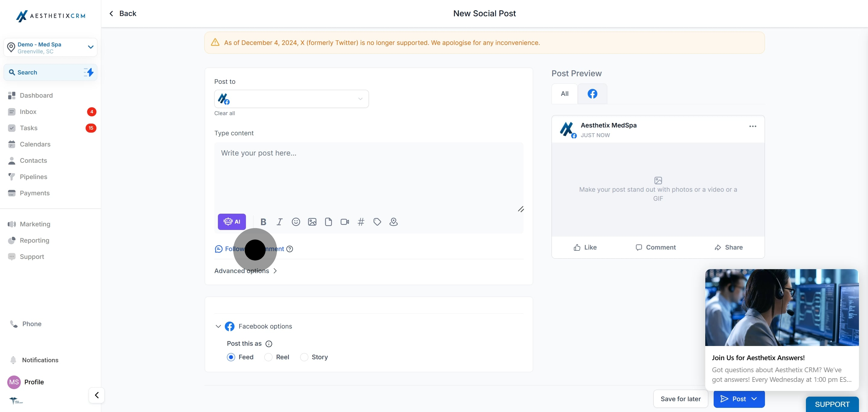Collapse the Facebook options section
The width and height of the screenshot is (868, 412).
pos(218,326)
